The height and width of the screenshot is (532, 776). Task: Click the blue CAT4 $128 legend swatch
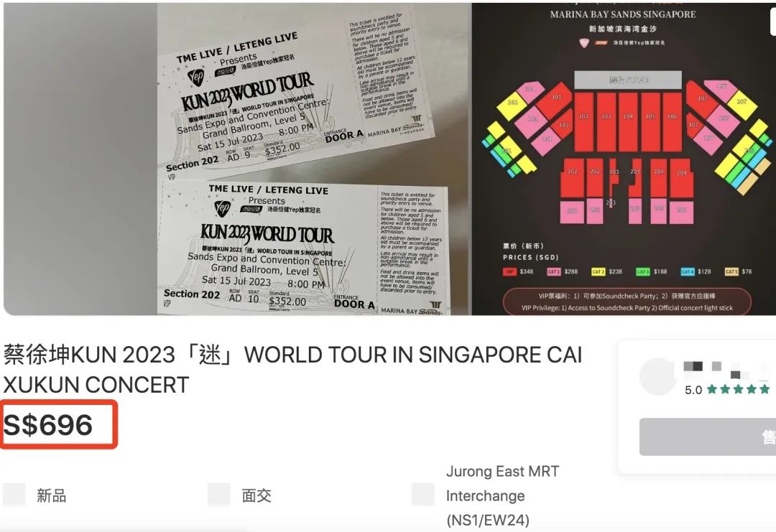[687, 271]
